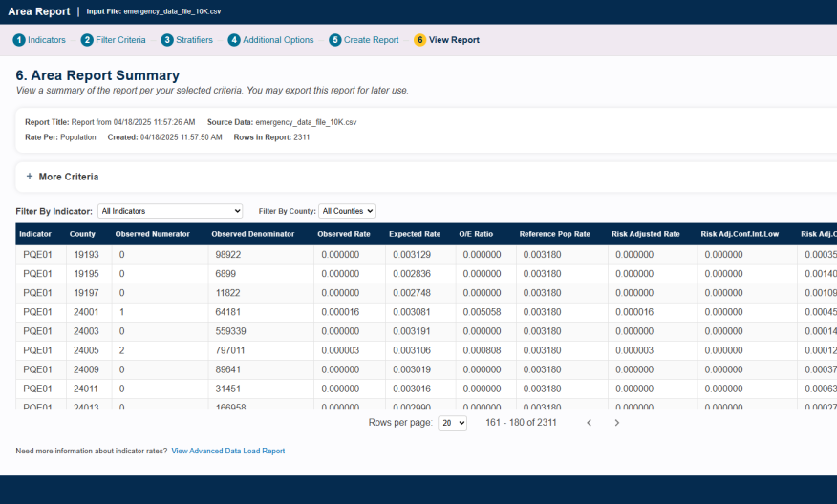Go to previous page of results
This screenshot has width=837, height=504.
(x=589, y=422)
